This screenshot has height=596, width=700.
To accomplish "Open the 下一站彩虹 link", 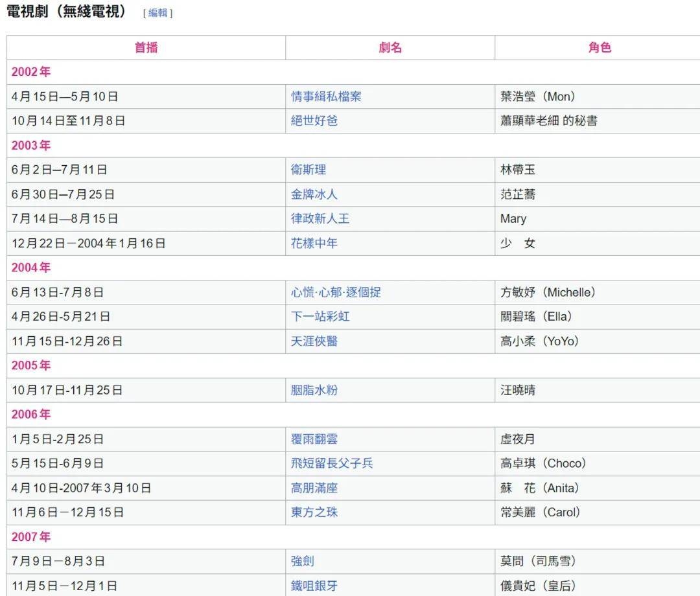I will pos(320,317).
